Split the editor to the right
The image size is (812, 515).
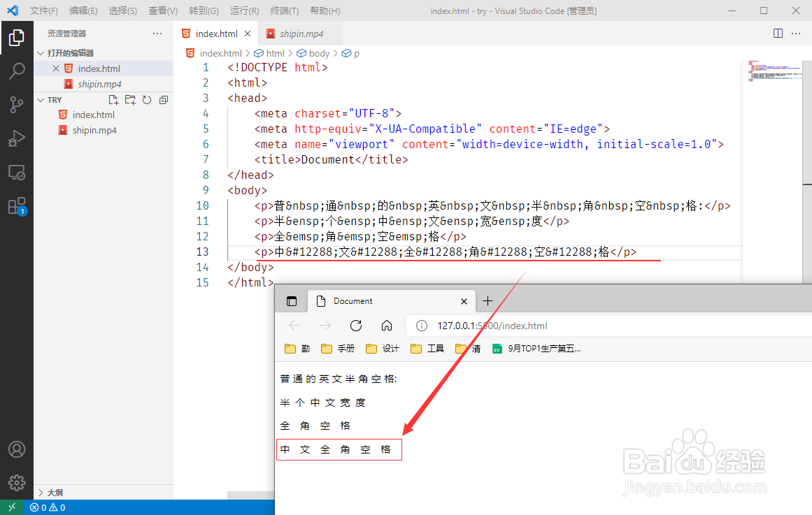coord(778,34)
